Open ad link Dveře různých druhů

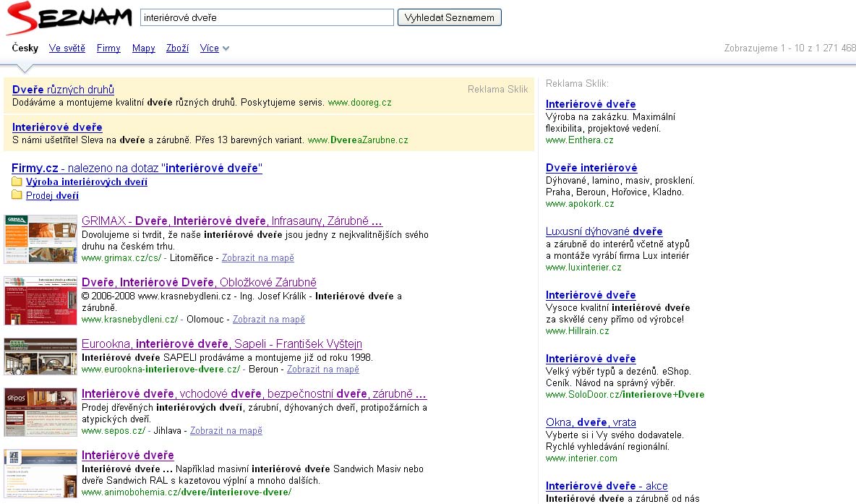[x=64, y=90]
